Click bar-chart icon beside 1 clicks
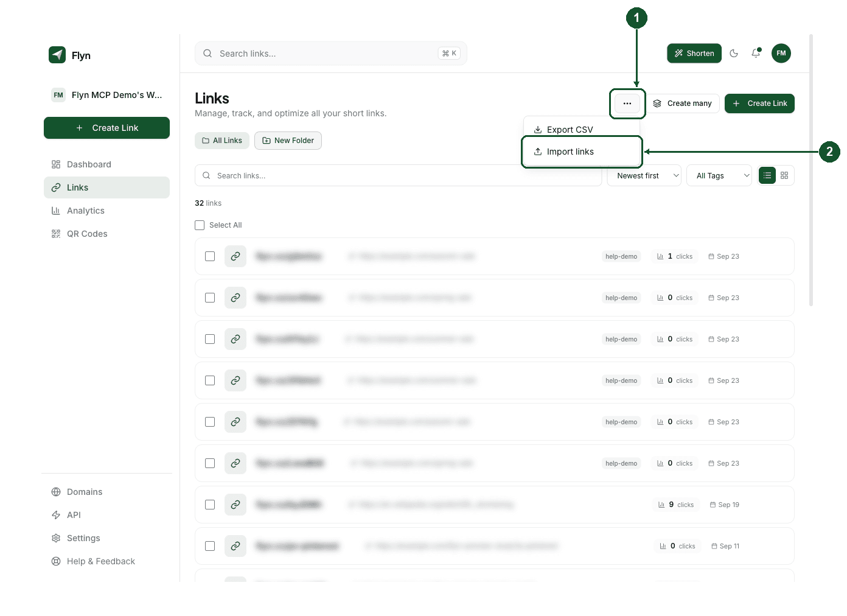The height and width of the screenshot is (616, 847). coord(660,256)
